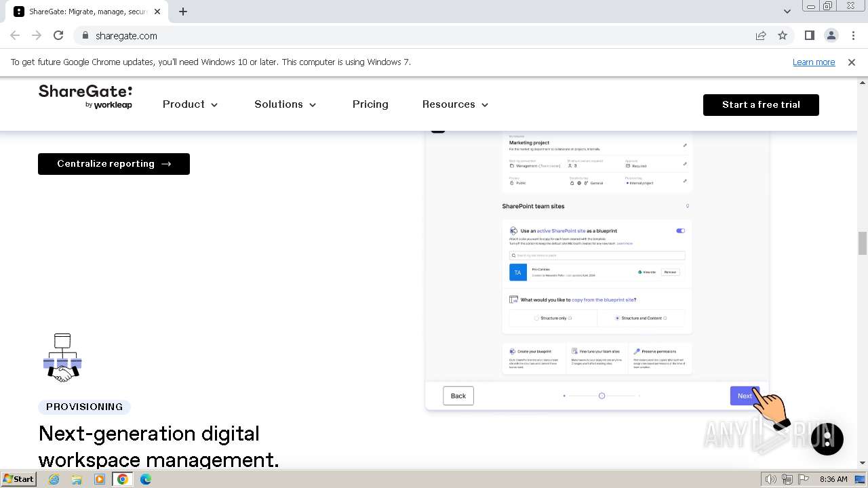This screenshot has width=868, height=488.
Task: Toggle the active SharePoint site blueprint switch
Action: pyautogui.click(x=680, y=230)
